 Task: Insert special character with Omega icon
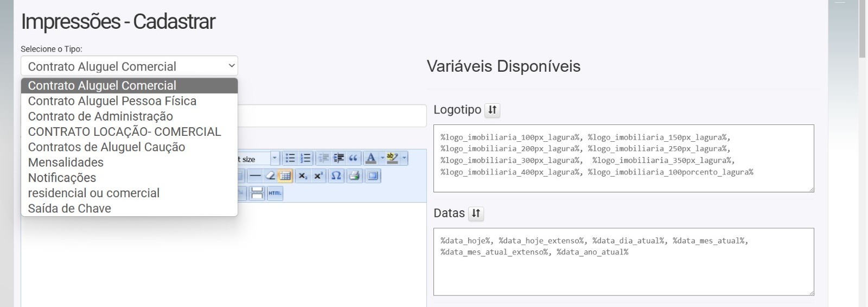[336, 176]
